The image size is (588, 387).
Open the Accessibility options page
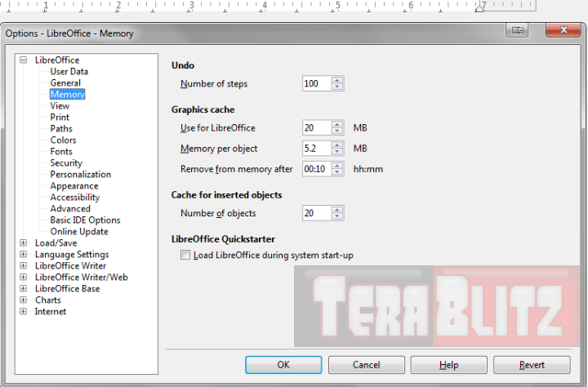[x=75, y=198]
